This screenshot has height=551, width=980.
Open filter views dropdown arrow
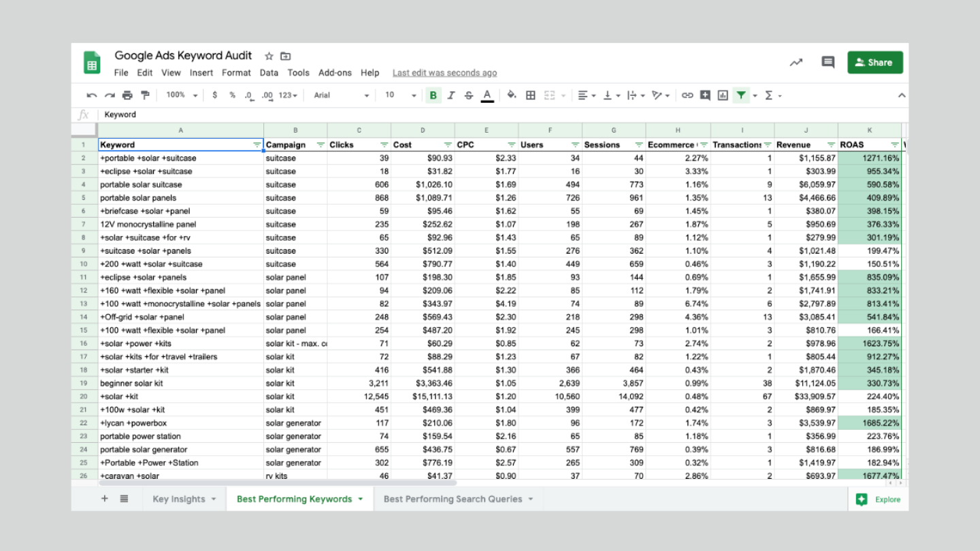pos(755,96)
